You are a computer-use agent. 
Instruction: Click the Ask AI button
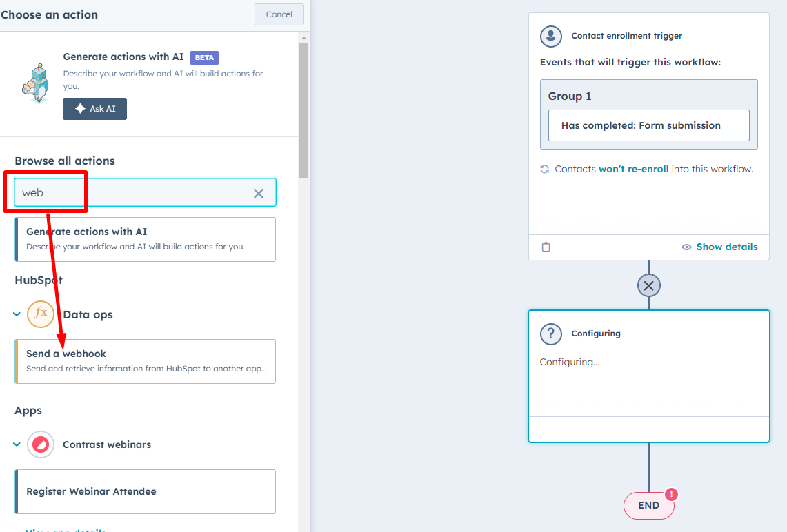(x=95, y=109)
